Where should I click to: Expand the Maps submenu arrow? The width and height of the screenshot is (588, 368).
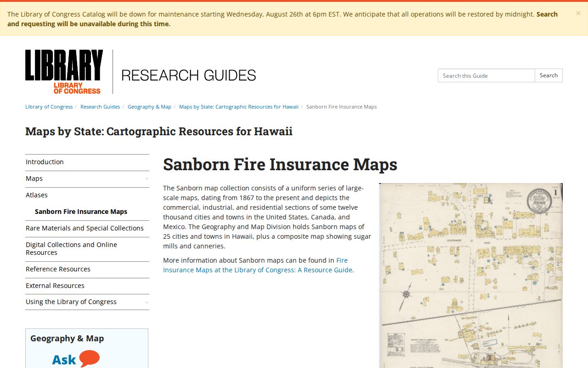coord(147,179)
